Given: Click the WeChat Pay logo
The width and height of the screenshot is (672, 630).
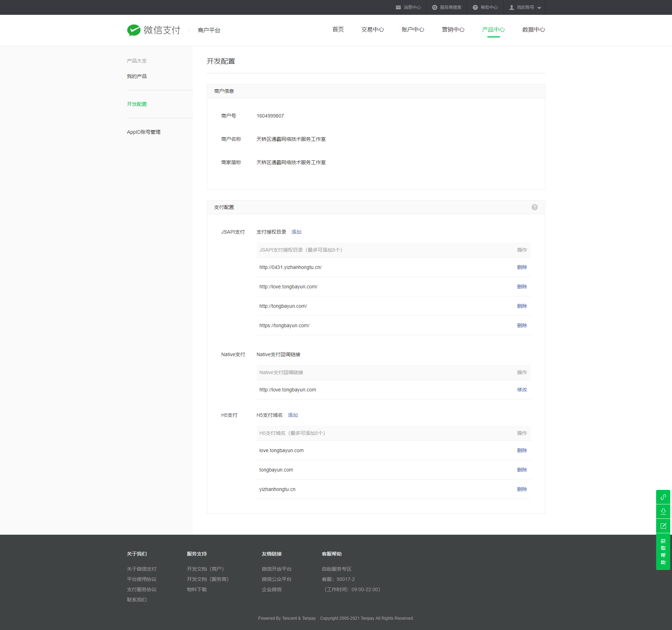Looking at the screenshot, I should pyautogui.click(x=154, y=30).
